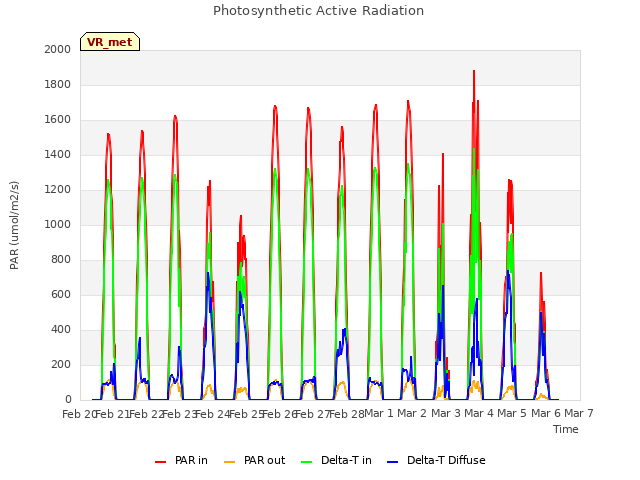The image size is (640, 480).
Task: Click the Mar 6 x-axis date label
Action: click(545, 413)
